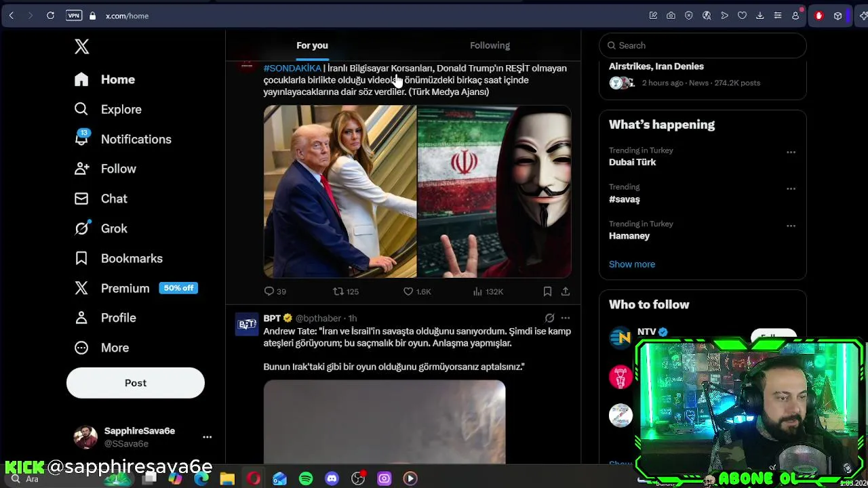
Task: Open account menu dots beside SapphireSava6e
Action: coord(208,437)
